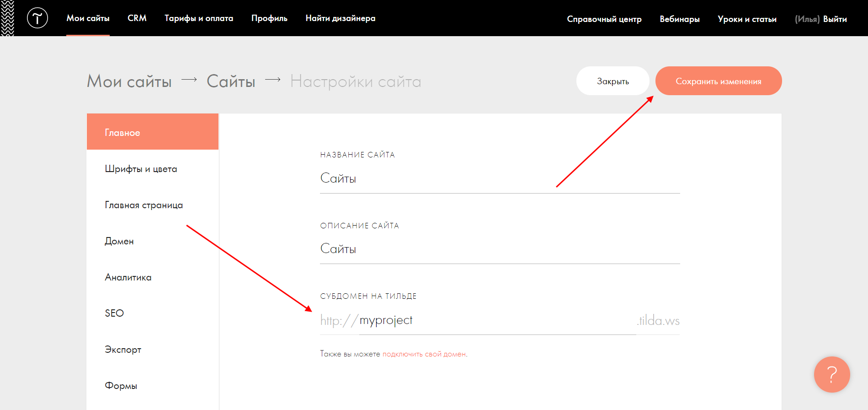Select the Шрифты и цвета tab
Screen dimensions: 868x410
(141, 169)
